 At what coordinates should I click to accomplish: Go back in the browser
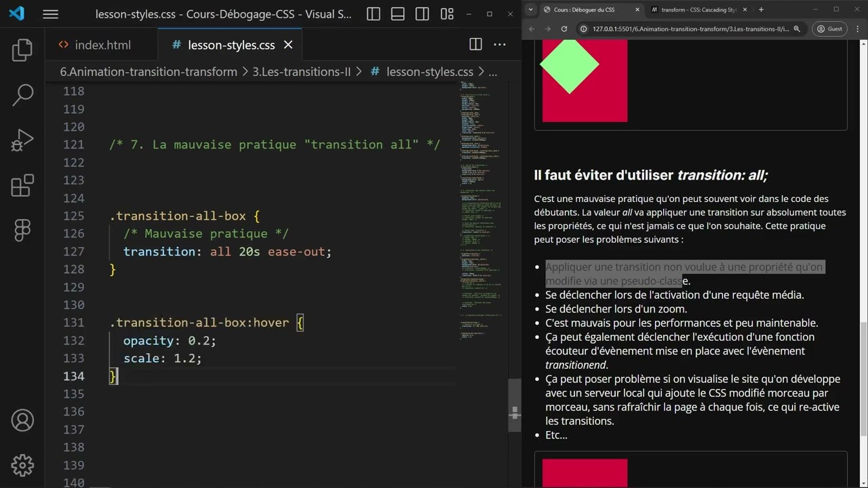pyautogui.click(x=531, y=28)
